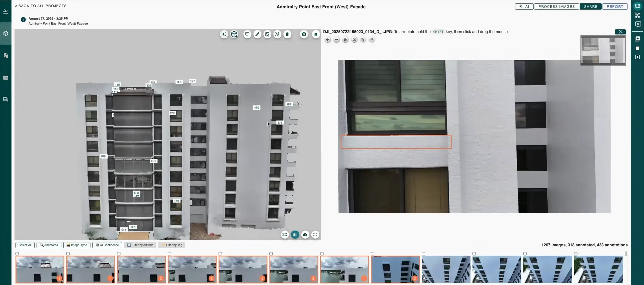Viewport: 644px width, 285px height.
Task: Close the image viewer panel
Action: click(x=620, y=32)
